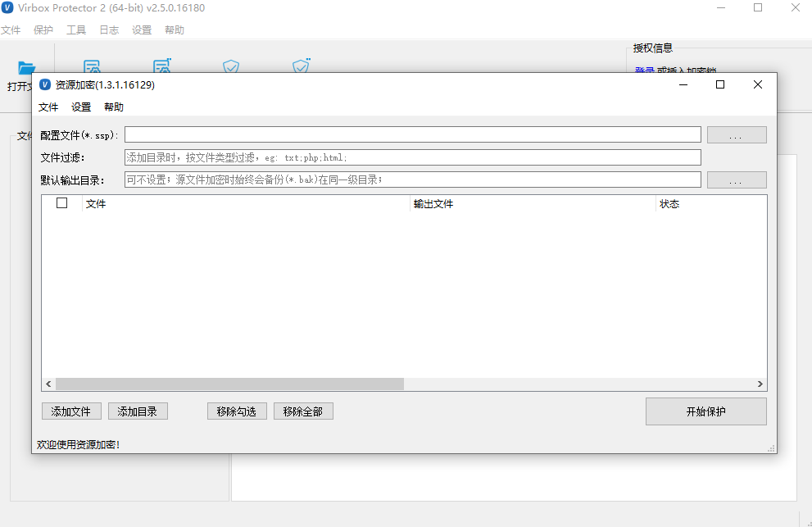812x527 pixels.
Task: Close the resource encryption dialog
Action: click(758, 84)
